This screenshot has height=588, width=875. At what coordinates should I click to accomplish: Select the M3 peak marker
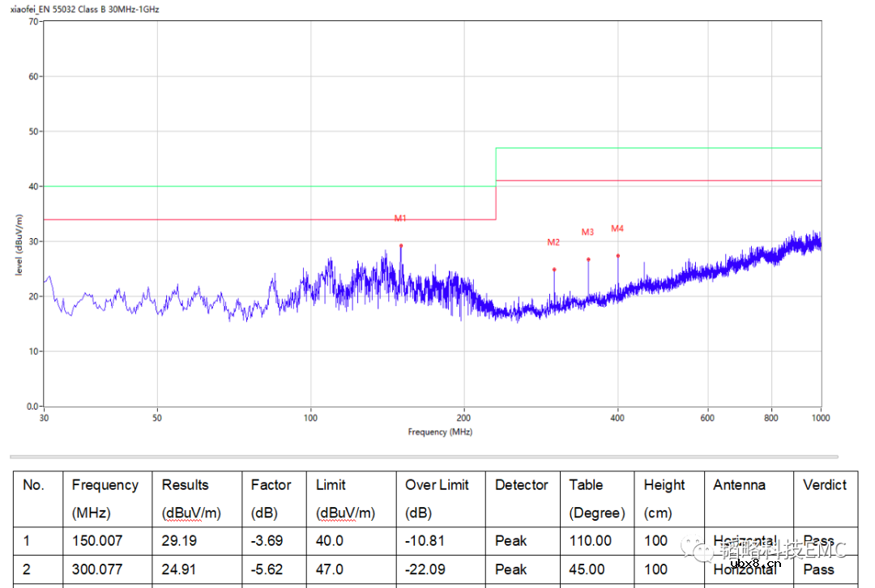point(588,259)
